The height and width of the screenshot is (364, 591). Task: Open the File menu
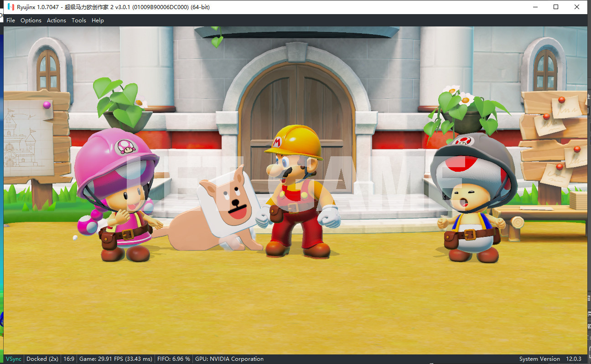[x=10, y=21]
